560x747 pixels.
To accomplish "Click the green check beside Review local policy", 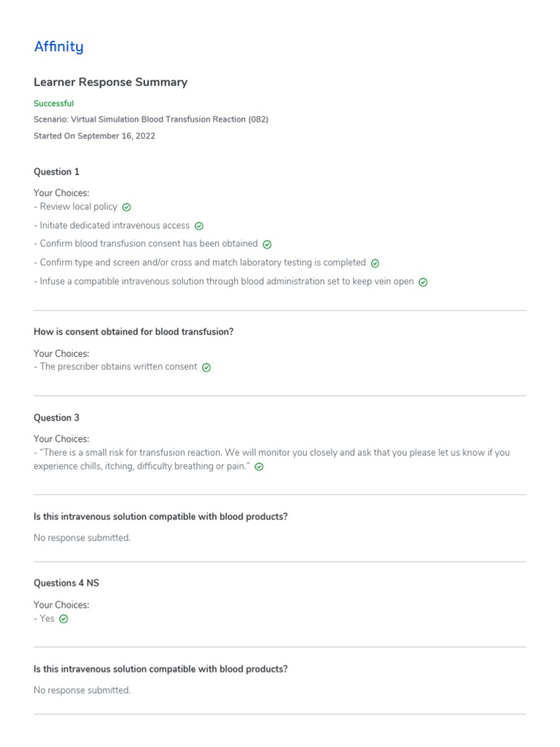I will (x=127, y=207).
